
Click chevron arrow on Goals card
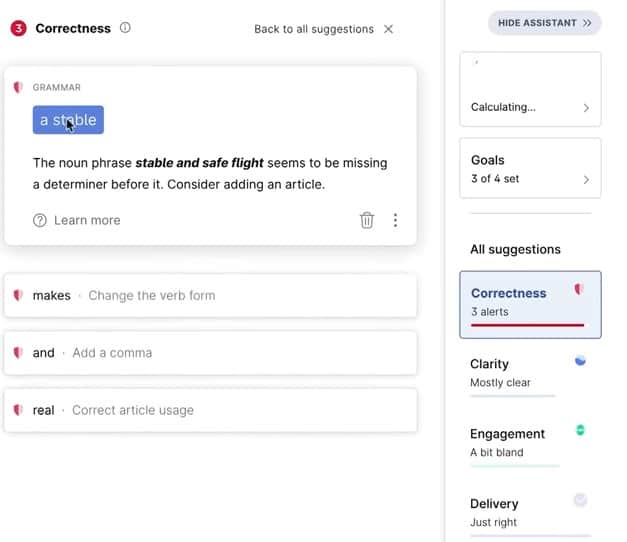tap(586, 179)
